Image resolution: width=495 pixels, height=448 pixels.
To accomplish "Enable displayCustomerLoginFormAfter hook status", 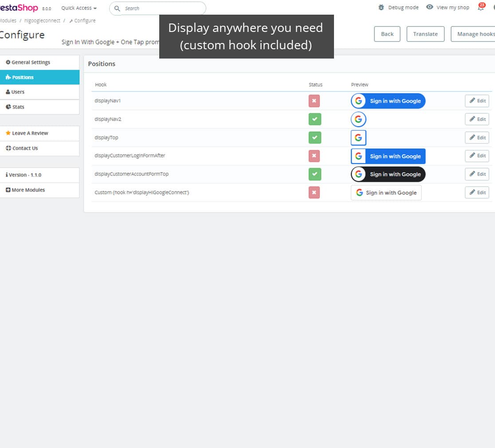I will (314, 156).
